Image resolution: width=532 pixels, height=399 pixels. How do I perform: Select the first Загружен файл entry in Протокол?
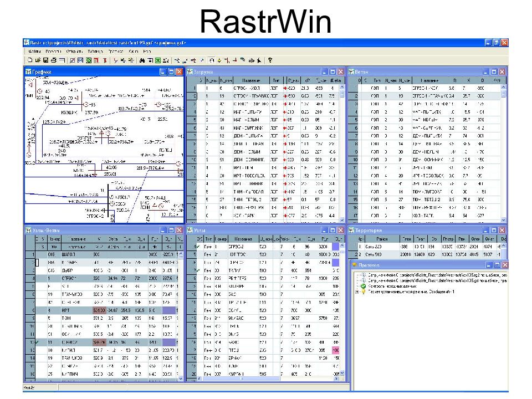pos(437,275)
